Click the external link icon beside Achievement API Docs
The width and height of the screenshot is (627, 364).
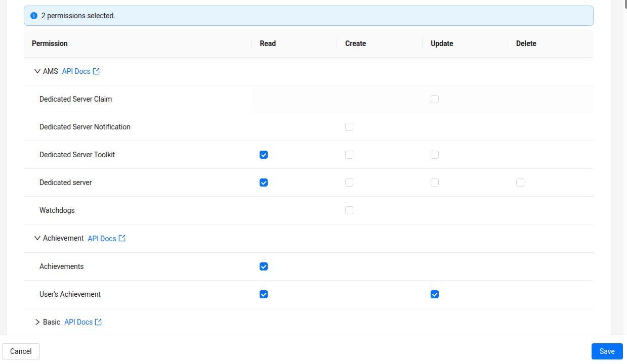tap(122, 238)
